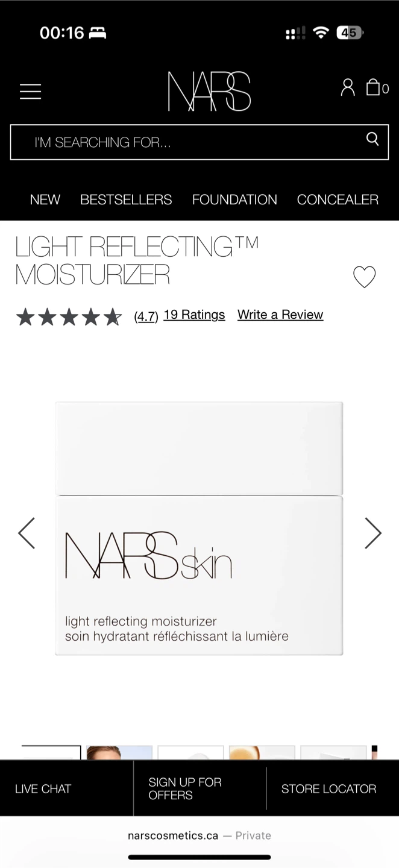The height and width of the screenshot is (868, 399).
Task: Show next product image with right arrow
Action: click(x=373, y=533)
